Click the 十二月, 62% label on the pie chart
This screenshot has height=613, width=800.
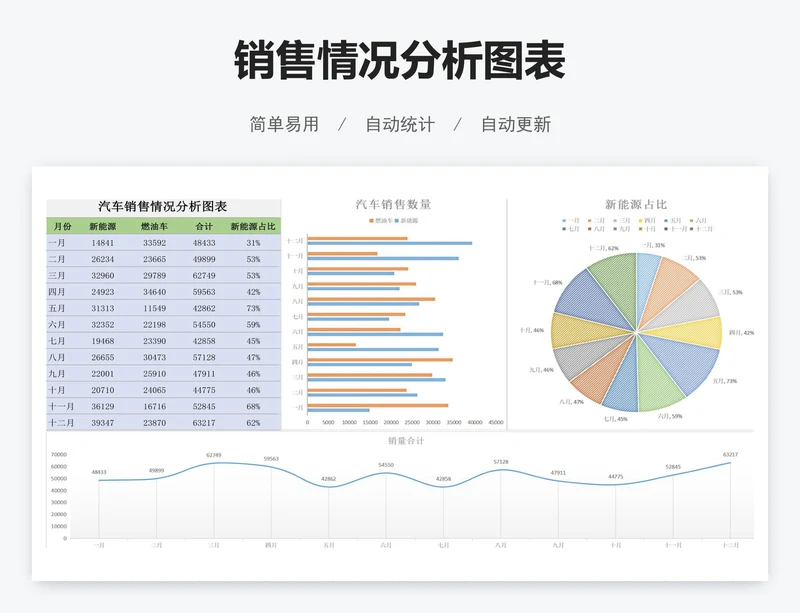point(603,248)
